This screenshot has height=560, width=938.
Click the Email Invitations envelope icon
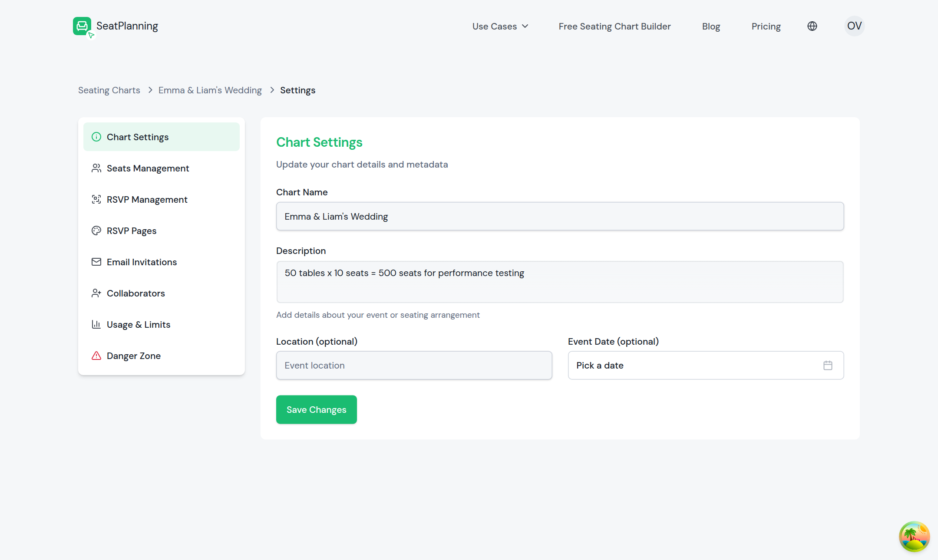pos(96,262)
